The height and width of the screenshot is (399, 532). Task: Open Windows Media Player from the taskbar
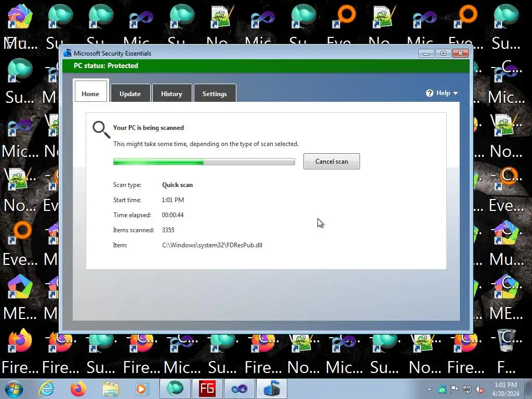(x=142, y=389)
